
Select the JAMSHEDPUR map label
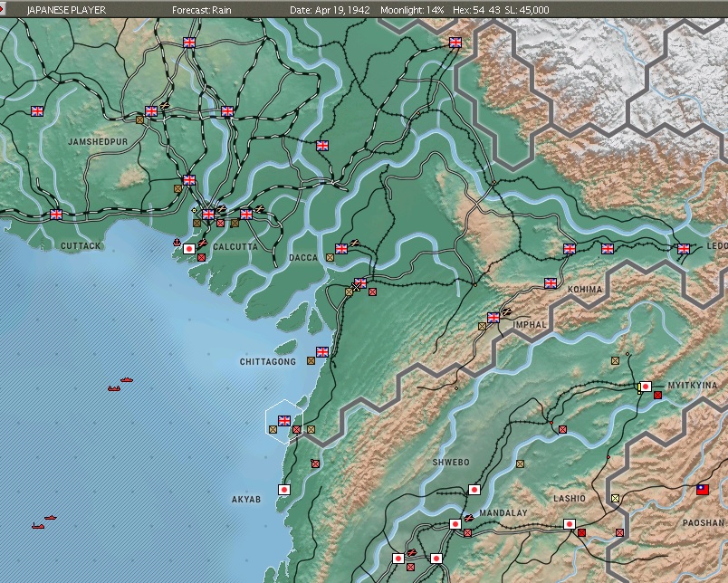point(98,141)
